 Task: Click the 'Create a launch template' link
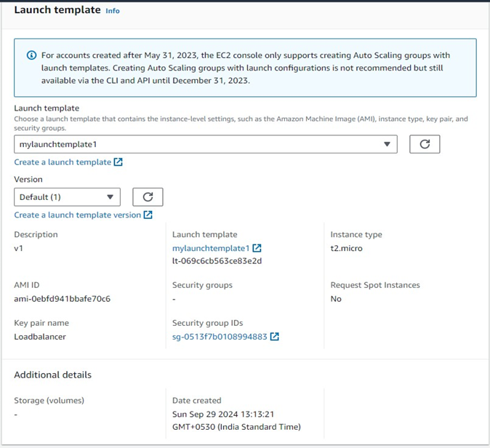coord(63,162)
